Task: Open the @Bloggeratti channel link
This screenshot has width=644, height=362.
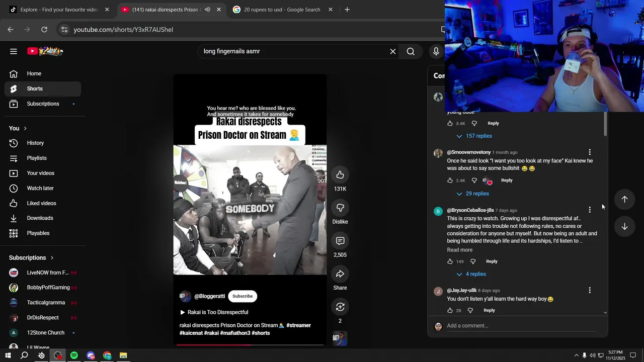Action: click(209, 297)
